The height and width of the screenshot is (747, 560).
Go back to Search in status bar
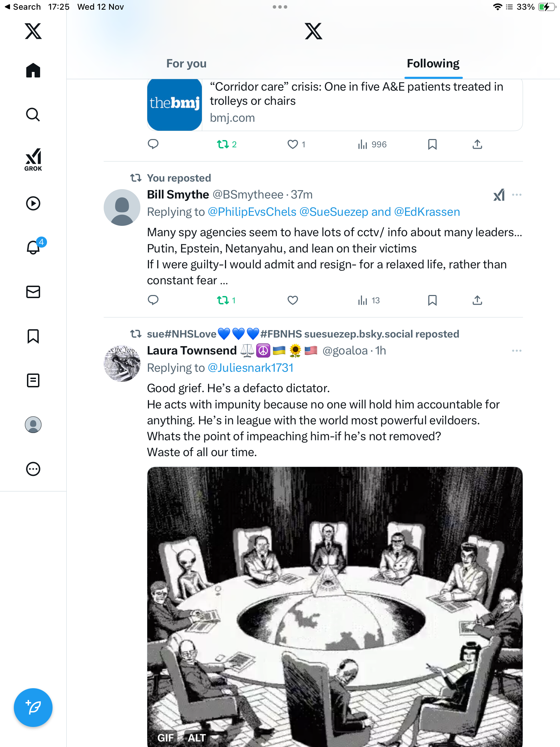click(23, 7)
